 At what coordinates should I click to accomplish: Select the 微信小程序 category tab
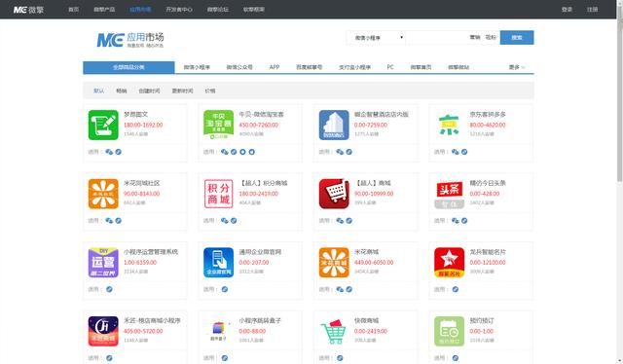[197, 67]
